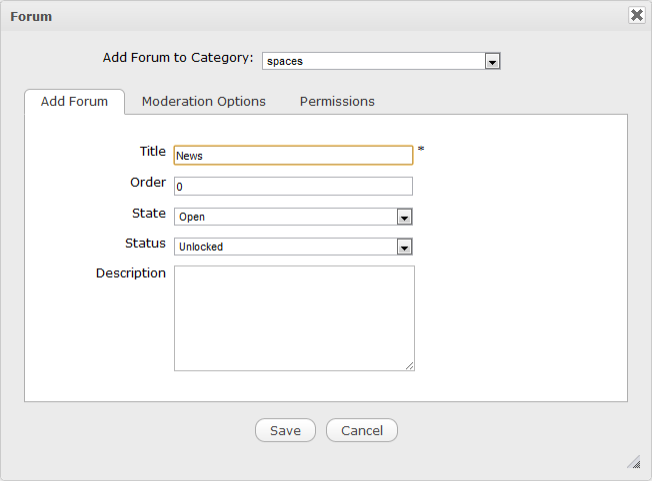Select the Add Forum tab
This screenshot has width=652, height=481.
pyautogui.click(x=74, y=101)
